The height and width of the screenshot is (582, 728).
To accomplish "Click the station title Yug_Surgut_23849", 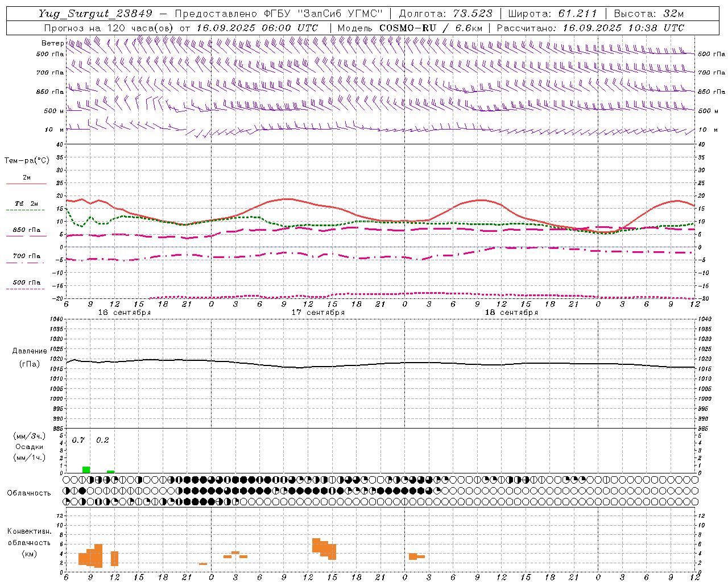I will coord(96,14).
